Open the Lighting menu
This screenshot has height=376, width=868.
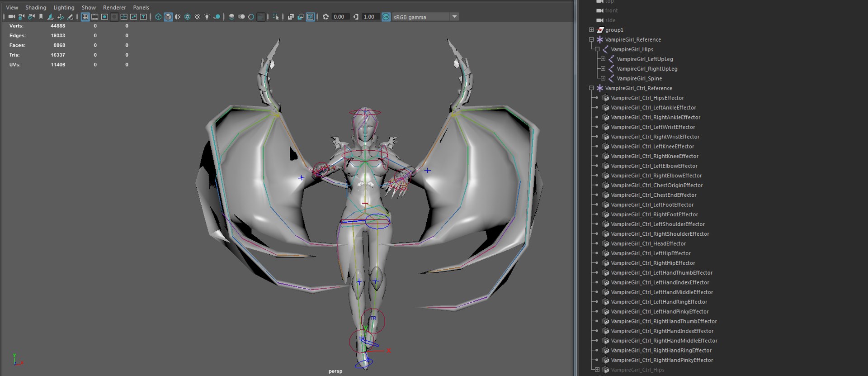(64, 7)
